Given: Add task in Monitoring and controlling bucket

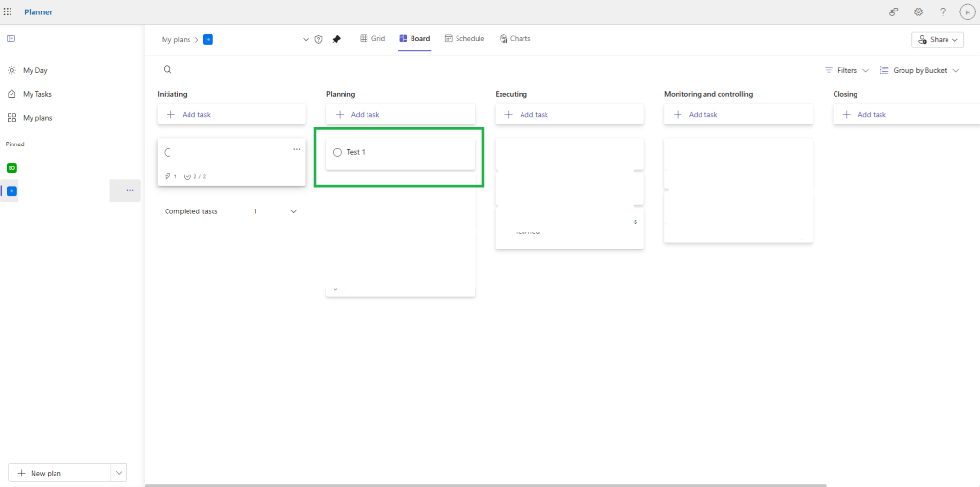Looking at the screenshot, I should coord(738,115).
